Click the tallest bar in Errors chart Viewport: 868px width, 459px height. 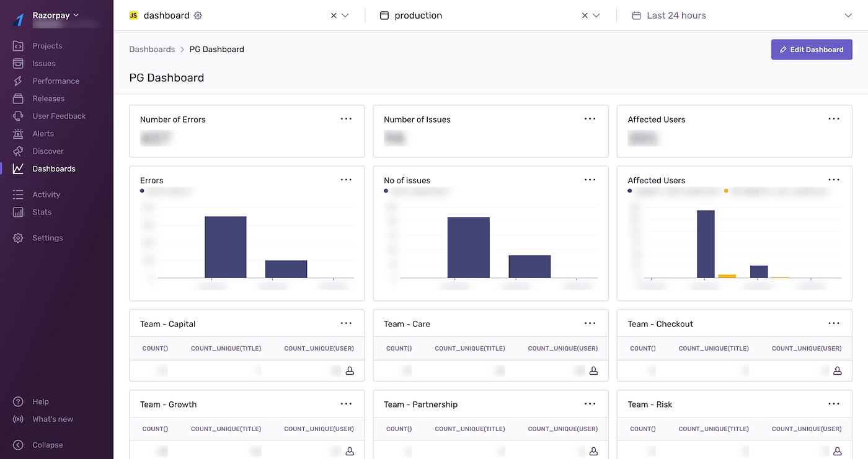(x=226, y=247)
